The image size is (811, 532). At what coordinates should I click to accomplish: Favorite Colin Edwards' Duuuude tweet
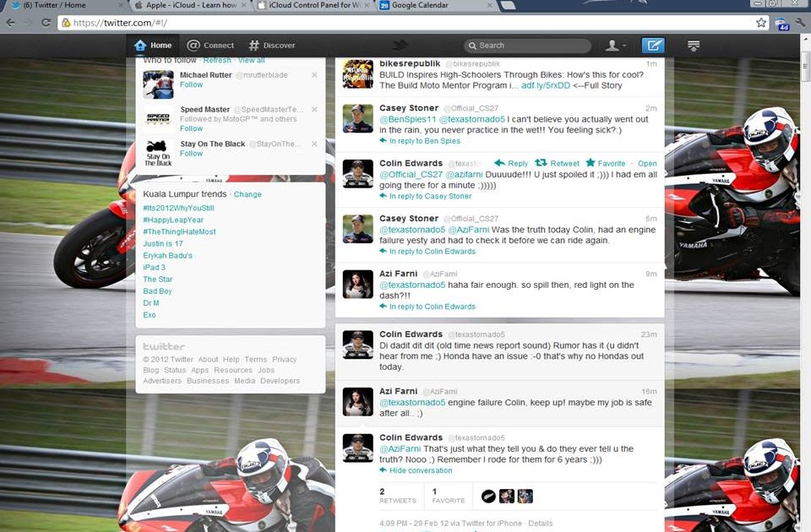tap(606, 163)
